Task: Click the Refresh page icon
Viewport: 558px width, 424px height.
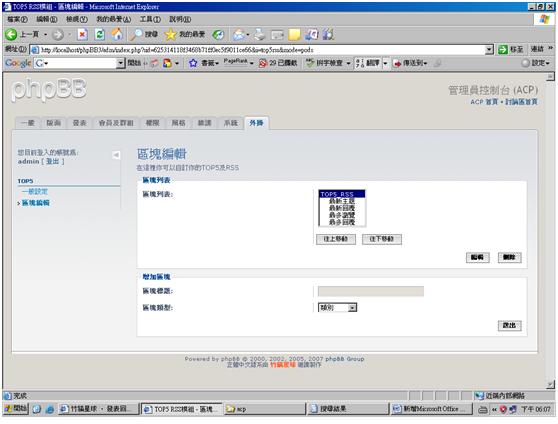Action: tap(100, 34)
